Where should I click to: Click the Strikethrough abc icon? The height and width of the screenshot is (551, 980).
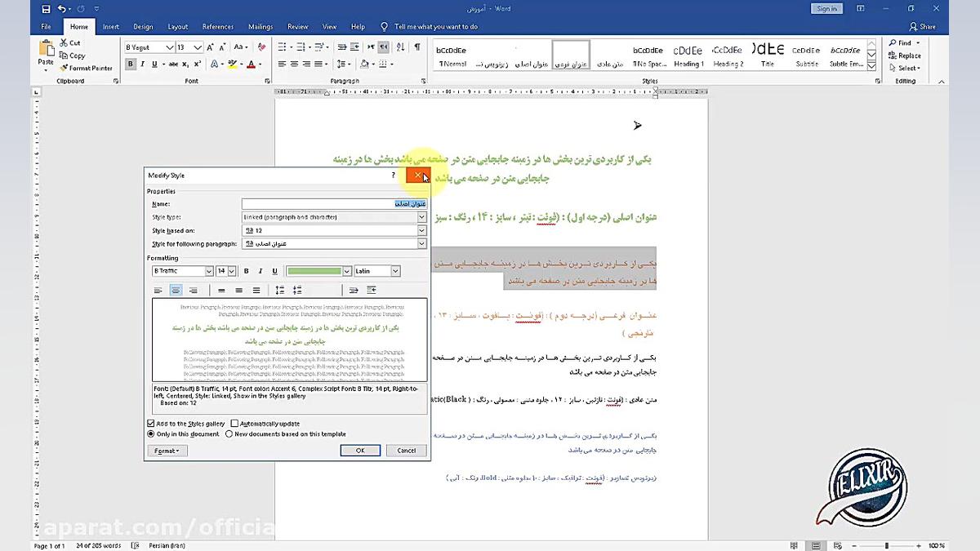pyautogui.click(x=173, y=64)
